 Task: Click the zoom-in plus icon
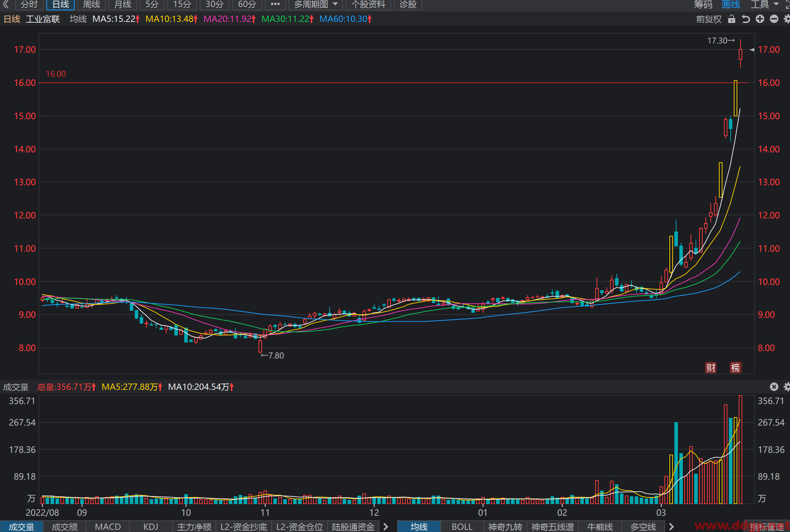[x=760, y=19]
